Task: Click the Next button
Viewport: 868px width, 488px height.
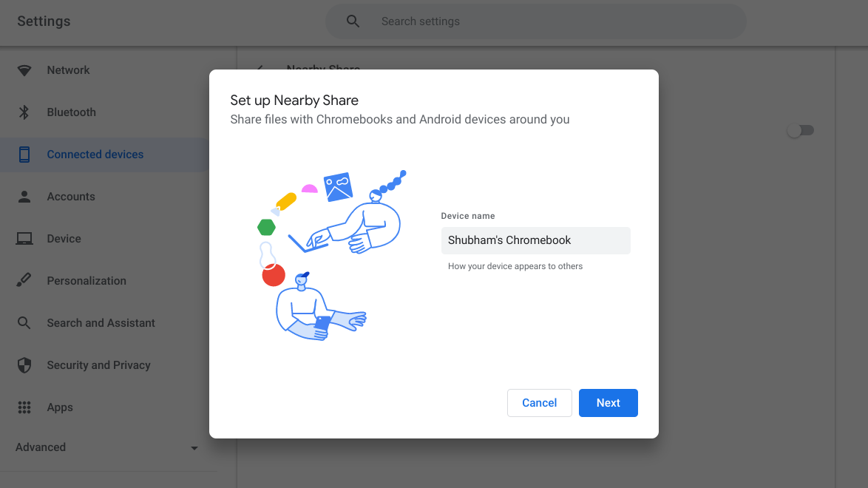Action: pyautogui.click(x=608, y=402)
